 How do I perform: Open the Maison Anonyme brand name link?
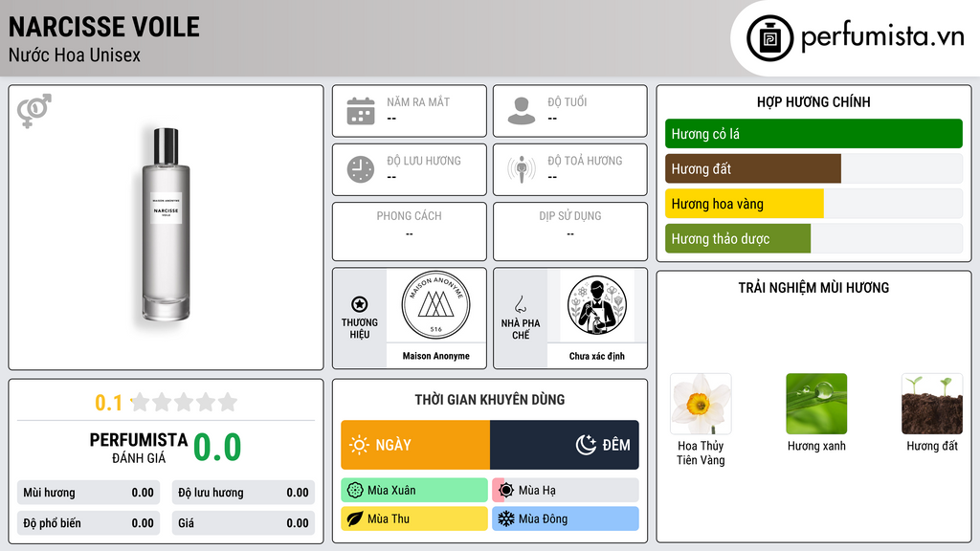[435, 356]
